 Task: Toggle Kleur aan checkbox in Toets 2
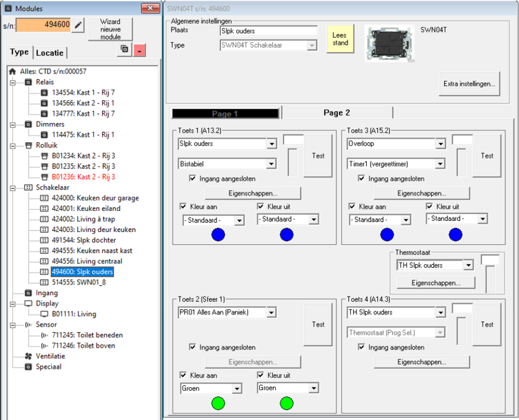coord(183,375)
